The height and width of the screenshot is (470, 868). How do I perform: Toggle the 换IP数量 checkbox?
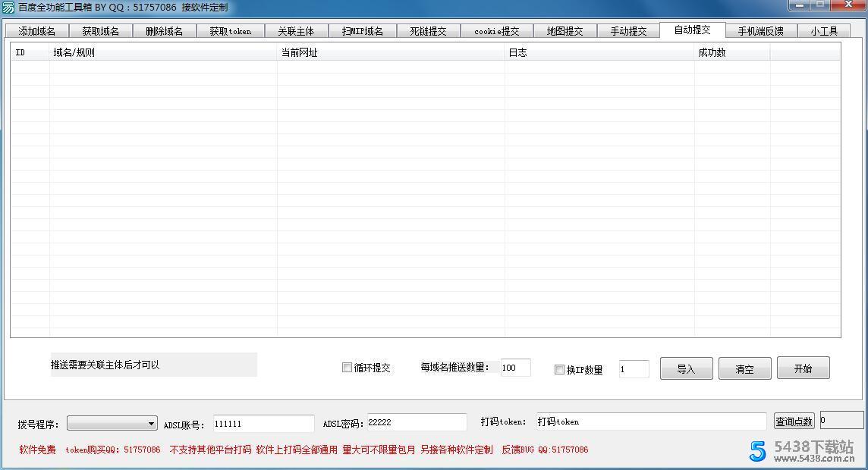tap(559, 369)
